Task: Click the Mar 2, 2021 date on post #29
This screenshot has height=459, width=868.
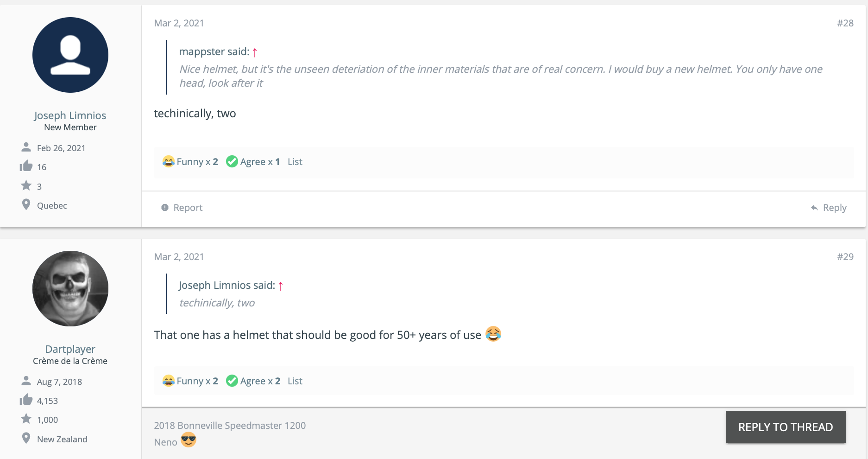Action: (x=179, y=257)
